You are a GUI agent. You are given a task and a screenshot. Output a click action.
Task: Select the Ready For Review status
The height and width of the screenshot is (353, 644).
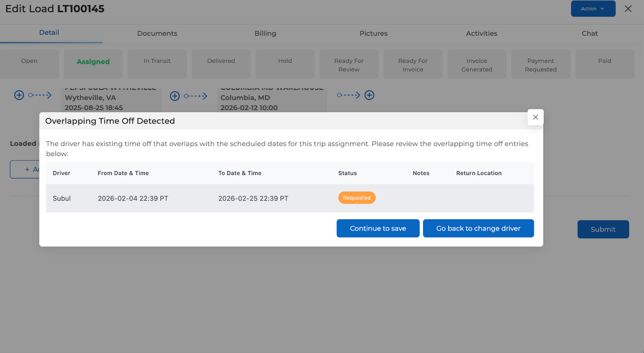click(349, 65)
